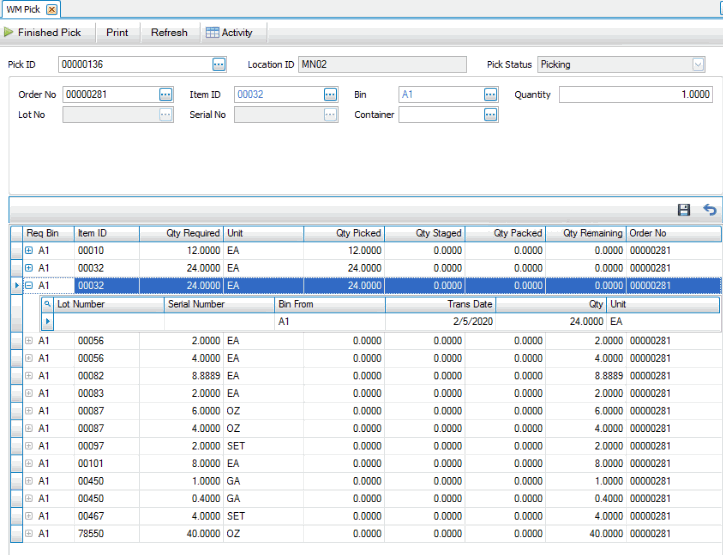
Task: Open the Bin lookup button
Action: click(490, 95)
